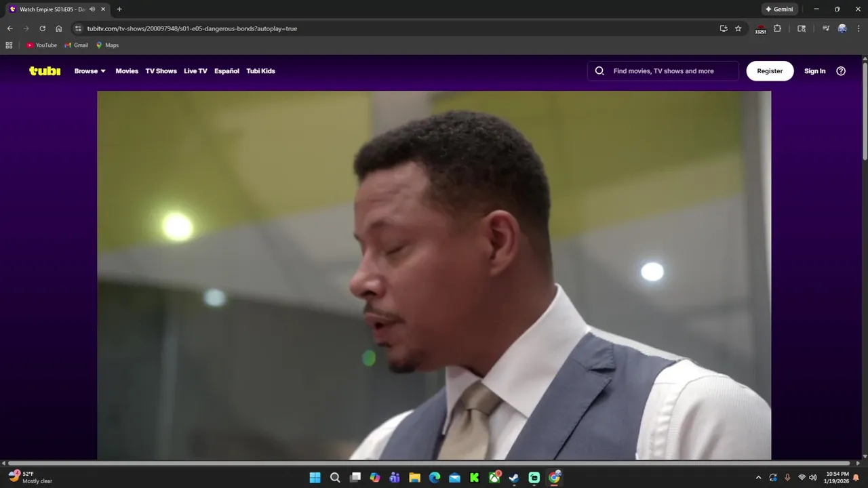Open Chrome three-dot menu
Image resolution: width=868 pixels, height=488 pixels.
[x=858, y=28]
